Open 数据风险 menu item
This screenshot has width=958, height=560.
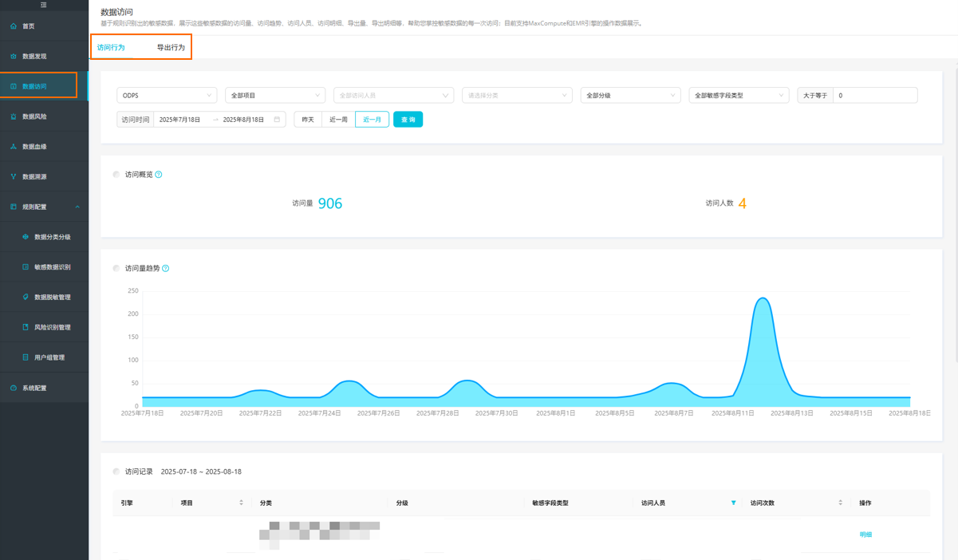coord(44,116)
